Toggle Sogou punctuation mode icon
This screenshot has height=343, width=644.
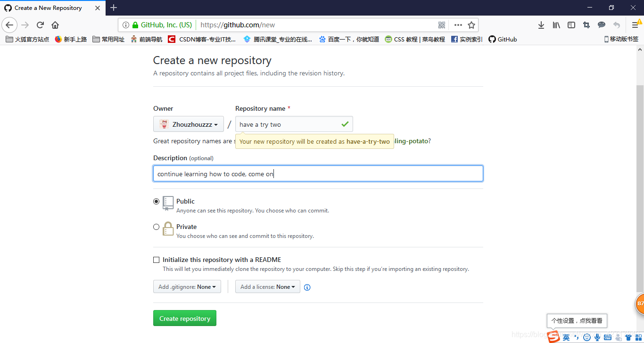click(x=576, y=337)
